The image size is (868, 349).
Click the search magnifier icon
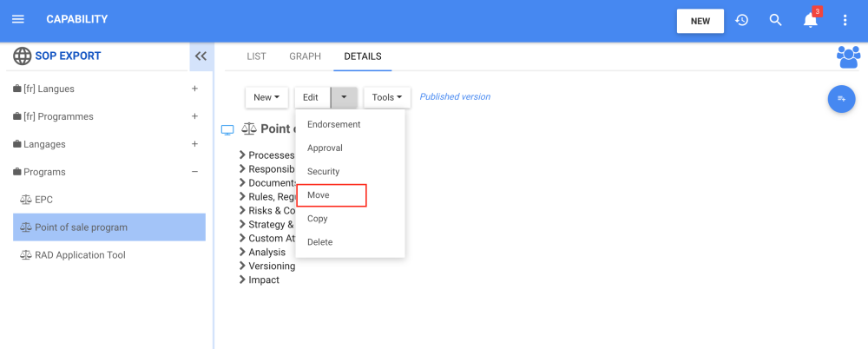tap(776, 20)
